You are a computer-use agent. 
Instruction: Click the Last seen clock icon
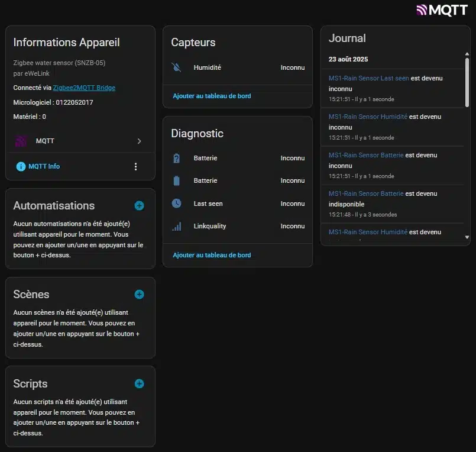(x=176, y=204)
